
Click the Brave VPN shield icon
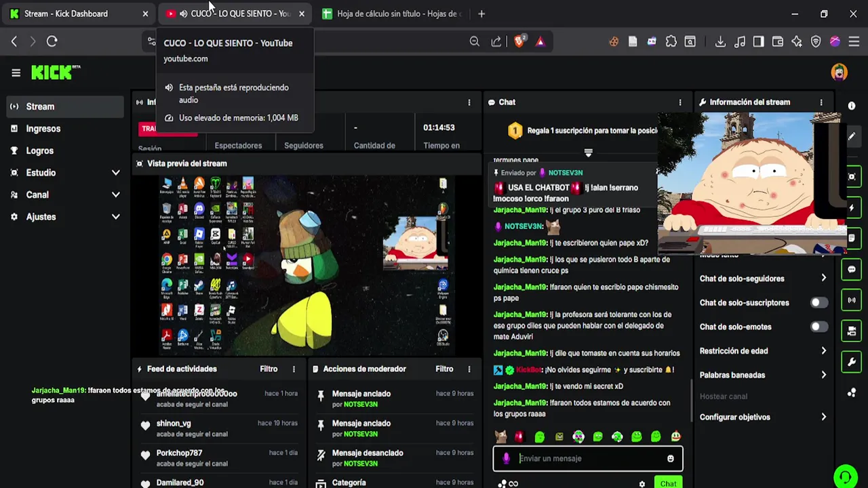(x=816, y=41)
